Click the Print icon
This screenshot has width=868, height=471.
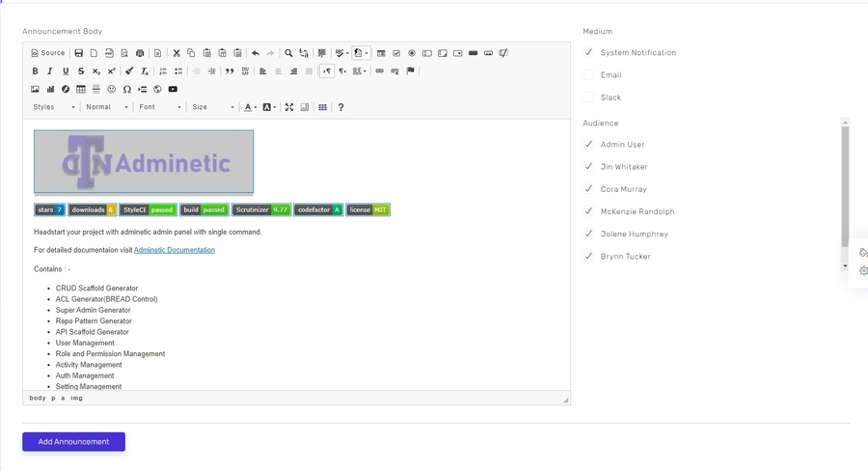tap(140, 53)
